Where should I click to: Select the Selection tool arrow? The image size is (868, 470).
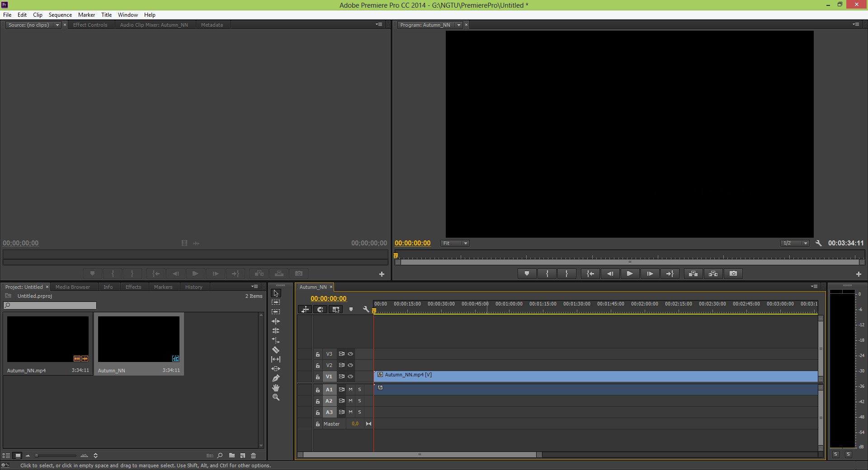point(276,293)
